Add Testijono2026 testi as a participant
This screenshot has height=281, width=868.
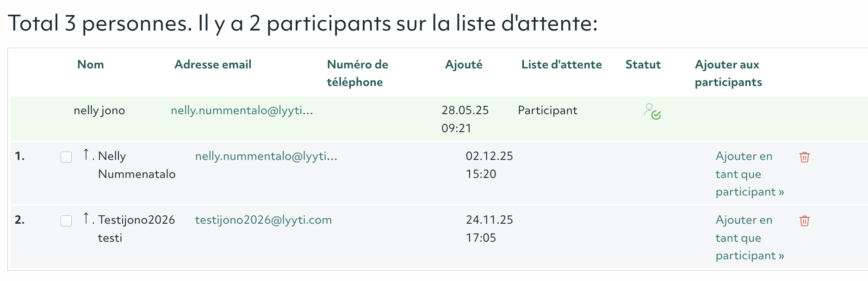pyautogui.click(x=749, y=238)
